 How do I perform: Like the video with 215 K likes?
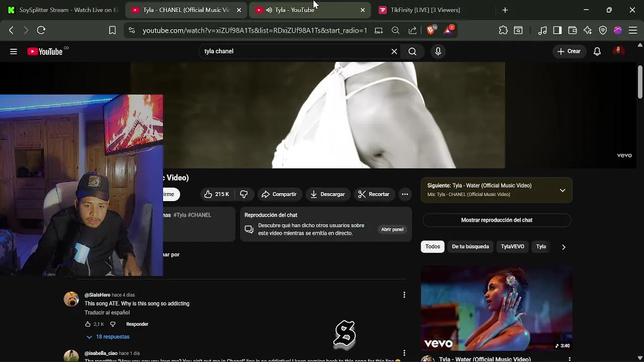tap(216, 194)
